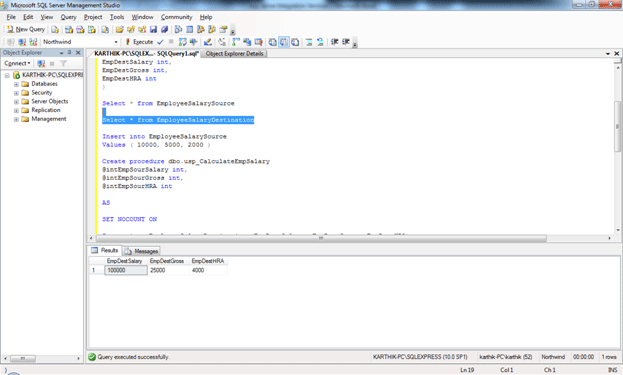Screen dimensions: 623x375
Task: Open Object Explorer window position dropdown arrow
Action: click(61, 53)
